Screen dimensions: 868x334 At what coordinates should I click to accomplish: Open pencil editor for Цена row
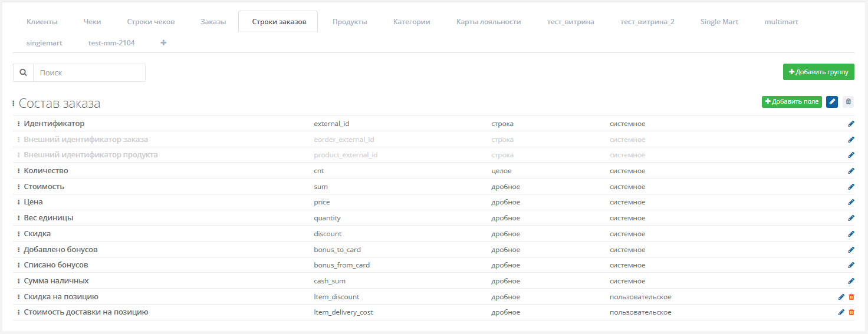tap(851, 202)
